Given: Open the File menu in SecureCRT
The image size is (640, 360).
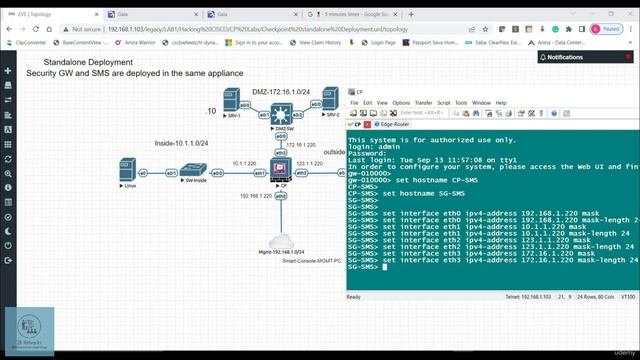Looking at the screenshot, I should (354, 103).
